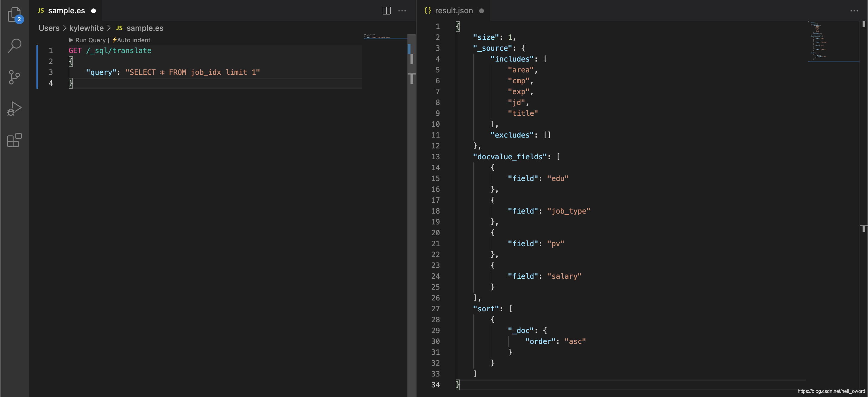Open the Extensions view icon
Viewport: 868px width, 397px height.
[14, 140]
